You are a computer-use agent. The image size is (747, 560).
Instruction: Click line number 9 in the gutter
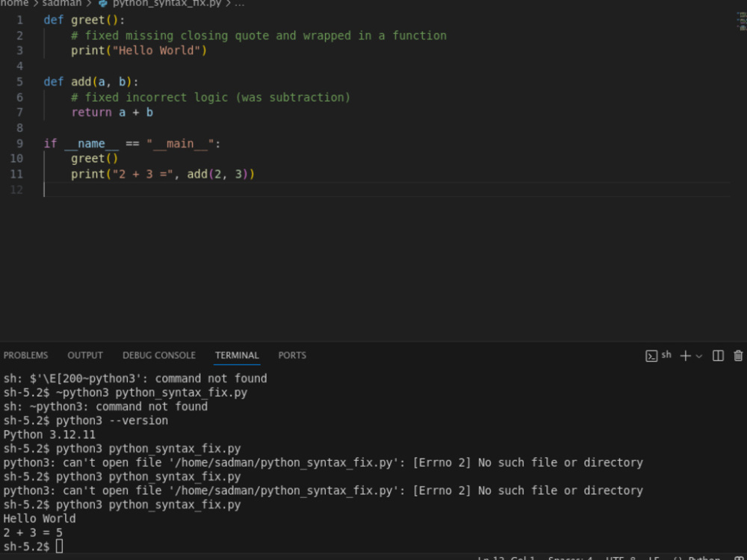click(19, 143)
